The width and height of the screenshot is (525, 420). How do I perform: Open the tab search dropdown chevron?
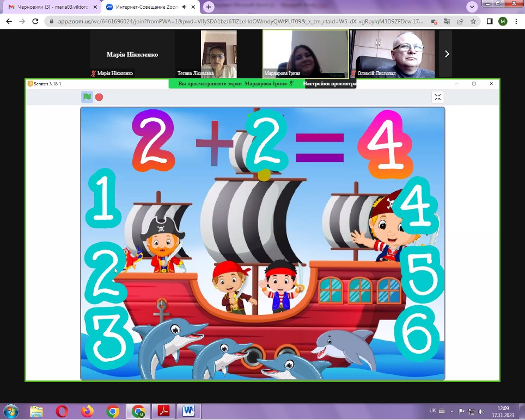coord(472,7)
